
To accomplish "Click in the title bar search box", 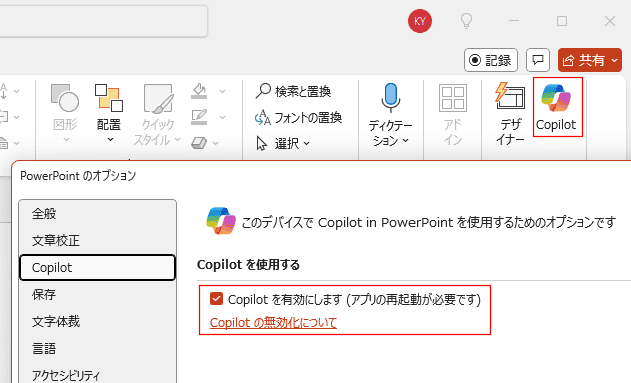I will [103, 21].
